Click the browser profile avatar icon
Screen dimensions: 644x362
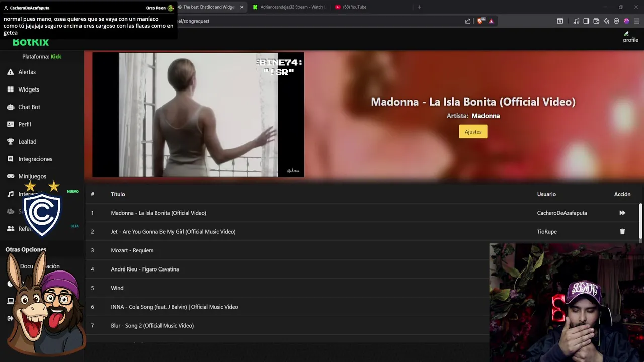[626, 21]
